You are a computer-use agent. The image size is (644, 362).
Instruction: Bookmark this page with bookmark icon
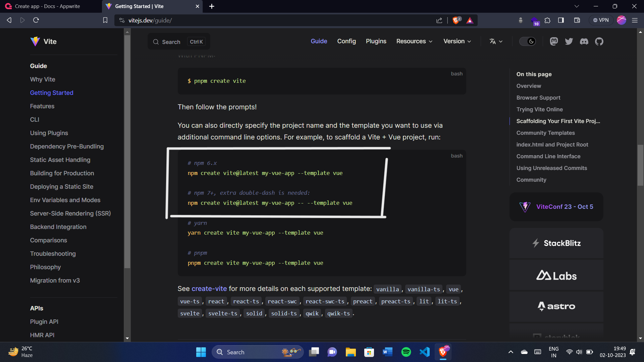105,20
